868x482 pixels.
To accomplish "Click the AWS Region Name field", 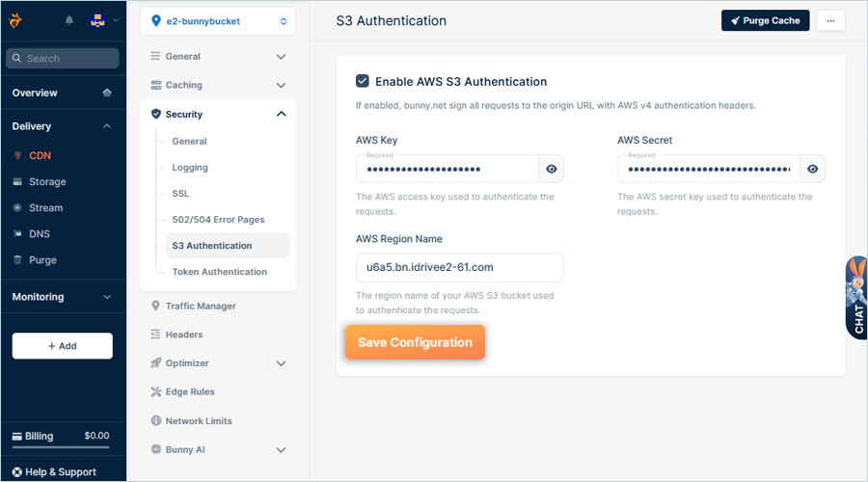I will pyautogui.click(x=459, y=267).
